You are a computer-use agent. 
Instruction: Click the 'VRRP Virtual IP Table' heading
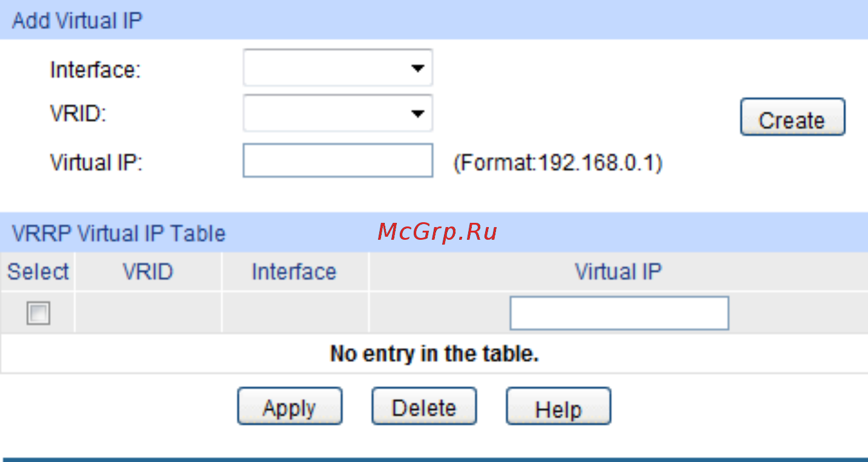pyautogui.click(x=119, y=233)
